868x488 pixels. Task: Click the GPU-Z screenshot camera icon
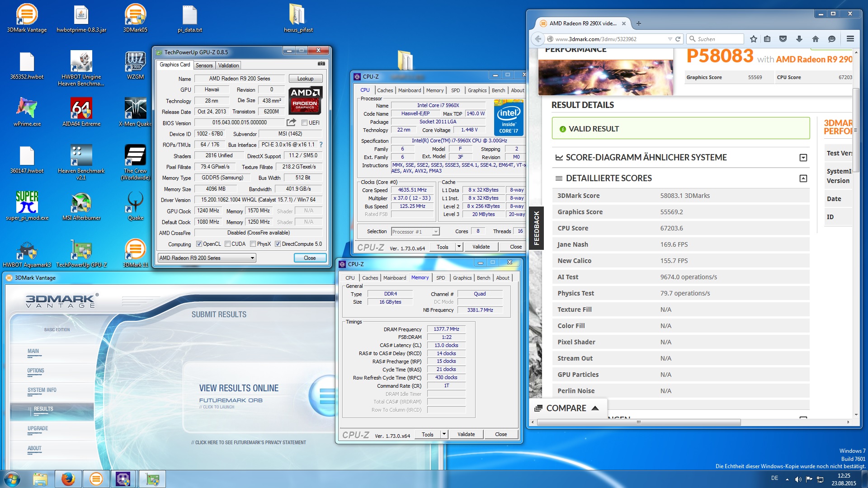321,64
